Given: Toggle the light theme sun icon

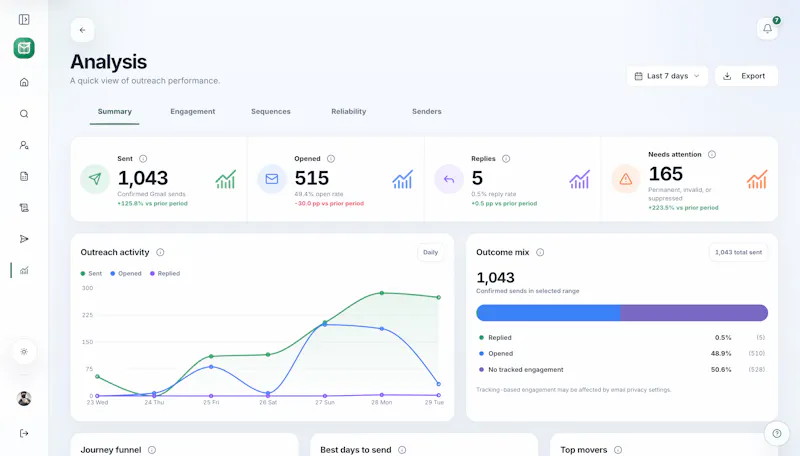Looking at the screenshot, I should (24, 351).
